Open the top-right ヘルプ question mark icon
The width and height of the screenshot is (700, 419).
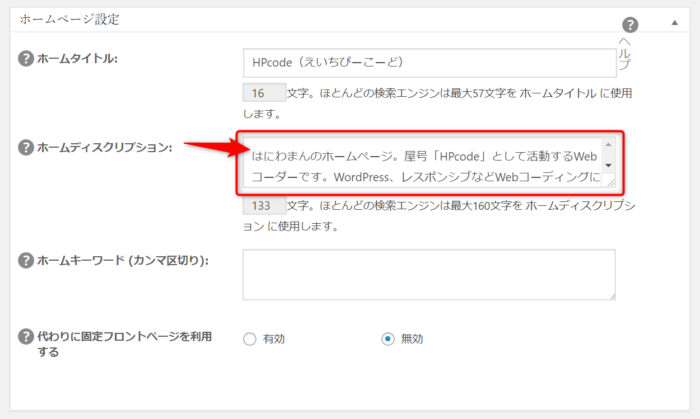[630, 25]
